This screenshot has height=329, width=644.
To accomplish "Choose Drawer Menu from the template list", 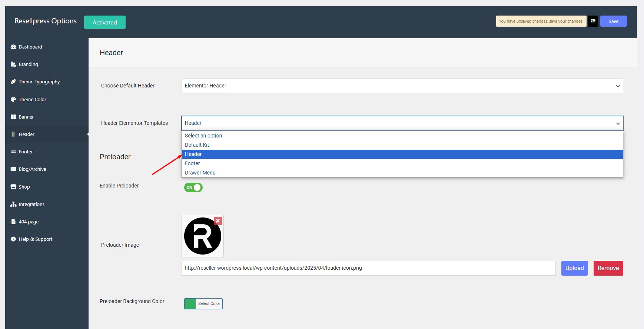I will 200,173.
